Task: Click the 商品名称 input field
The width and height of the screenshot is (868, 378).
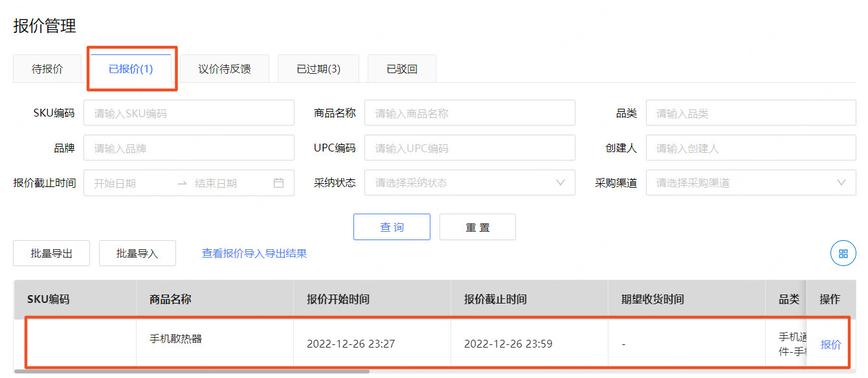Action: pyautogui.click(x=470, y=113)
